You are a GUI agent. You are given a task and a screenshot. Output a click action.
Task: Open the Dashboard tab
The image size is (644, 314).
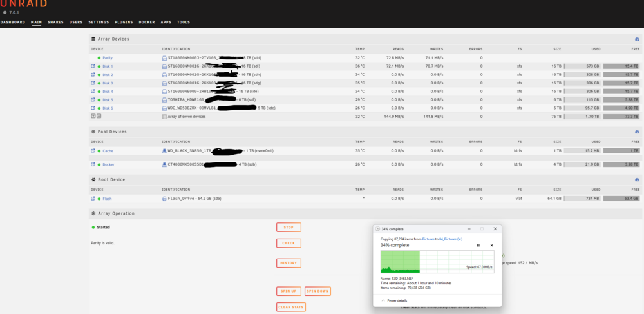coord(12,22)
